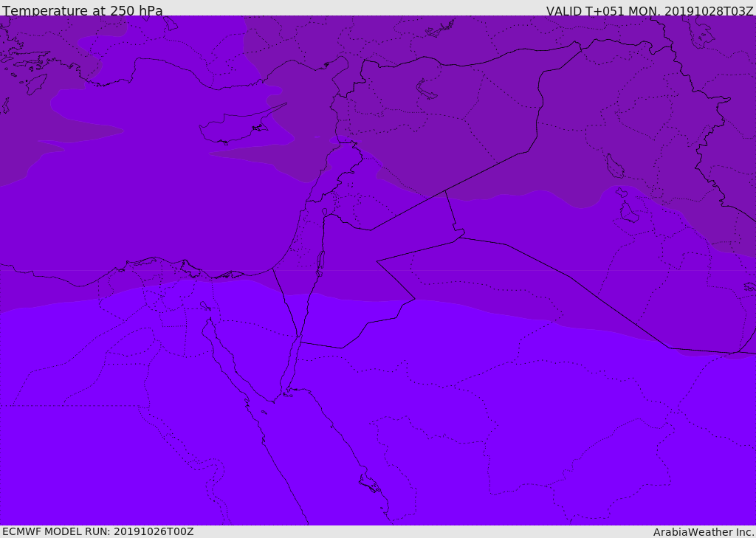Screen dimensions: 756x538
Task: Click the 'VALID T+051 MON. 20191028T03Z' label
Action: 650,10
